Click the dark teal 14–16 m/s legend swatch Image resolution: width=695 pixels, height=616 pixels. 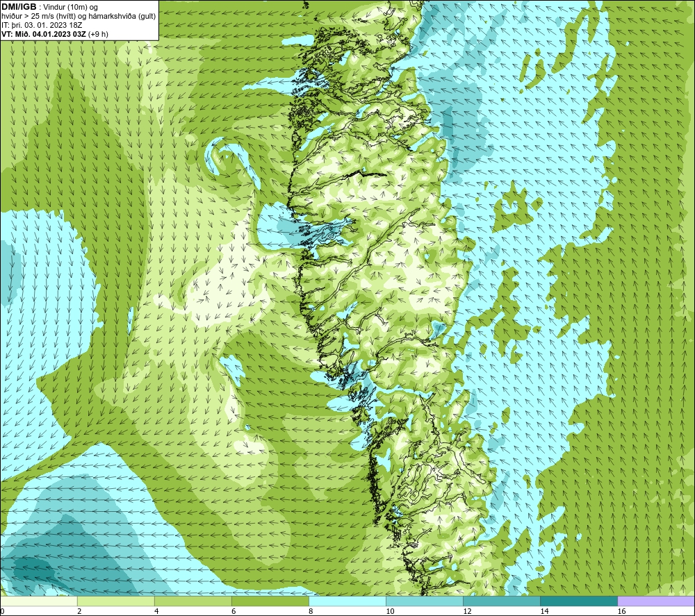pyautogui.click(x=578, y=601)
